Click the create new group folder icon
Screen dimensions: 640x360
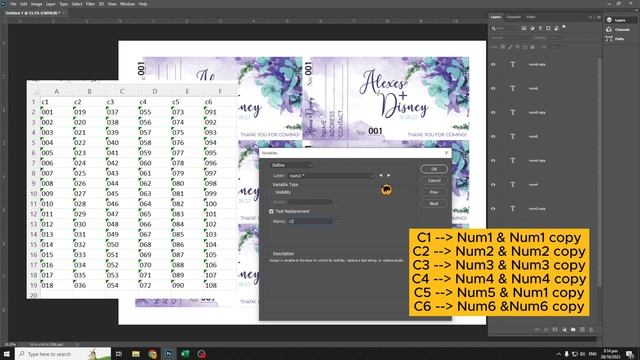coord(573,329)
